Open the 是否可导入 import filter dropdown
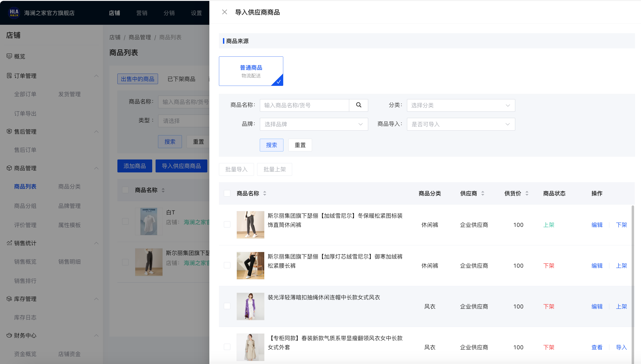 [x=460, y=124]
